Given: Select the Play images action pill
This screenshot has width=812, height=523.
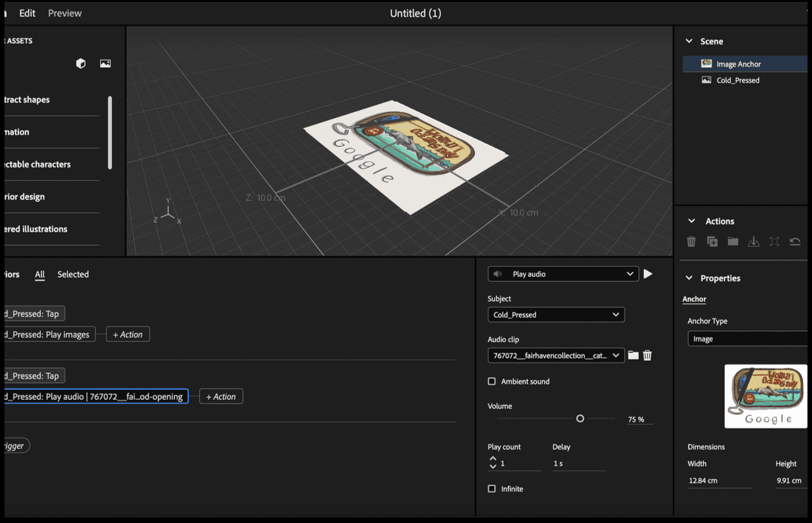Looking at the screenshot, I should pos(49,334).
